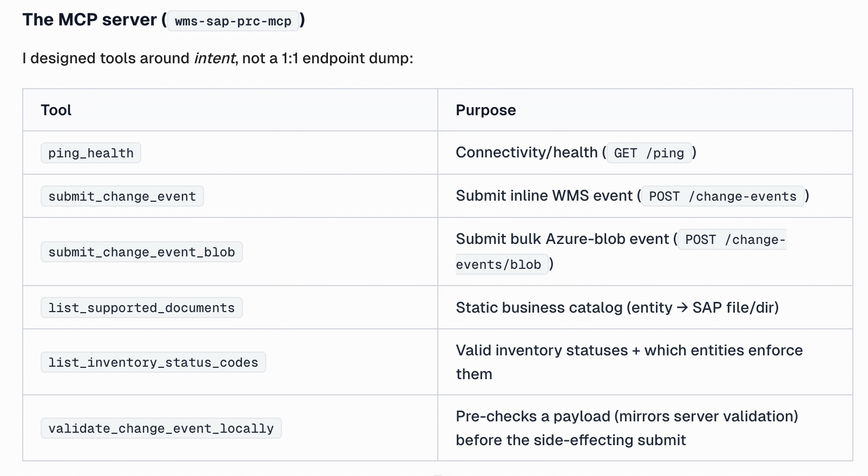This screenshot has height=476, width=868.
Task: Select the submit_change_event code cell
Action: click(122, 196)
